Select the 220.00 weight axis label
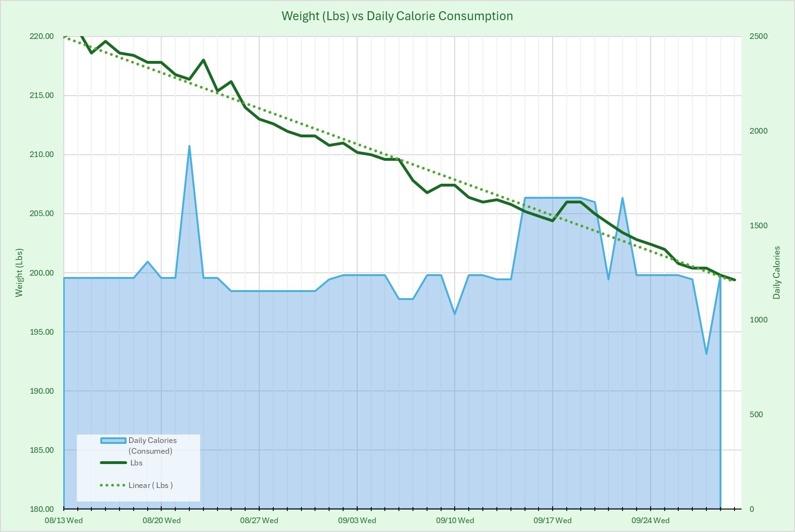 [x=42, y=37]
